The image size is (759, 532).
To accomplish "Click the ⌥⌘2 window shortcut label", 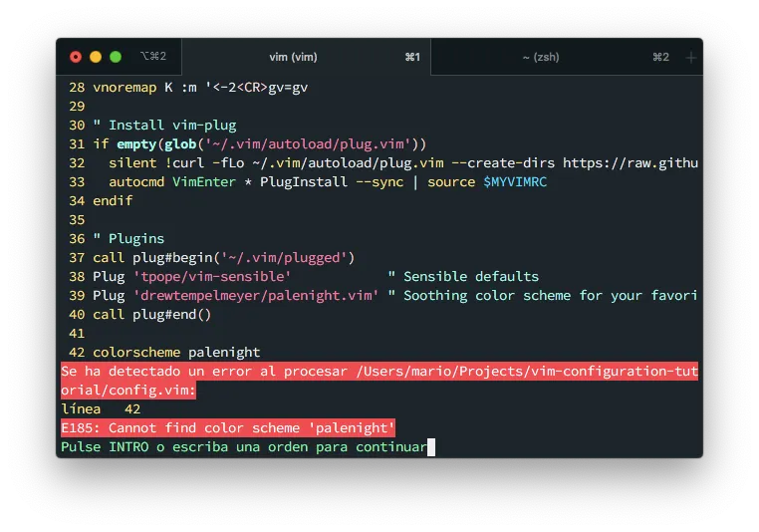I will pos(153,57).
